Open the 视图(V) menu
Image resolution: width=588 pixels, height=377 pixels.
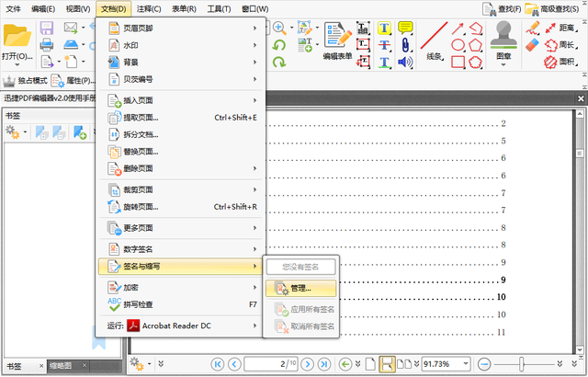[78, 8]
